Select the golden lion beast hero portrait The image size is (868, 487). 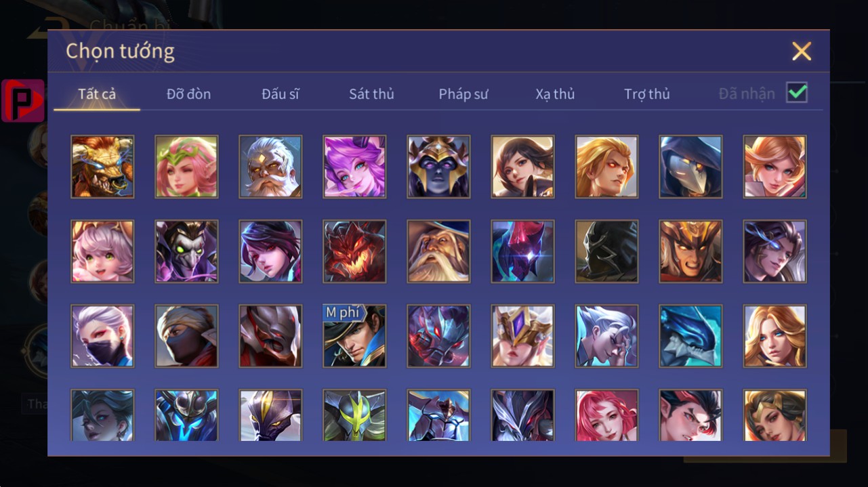point(102,167)
